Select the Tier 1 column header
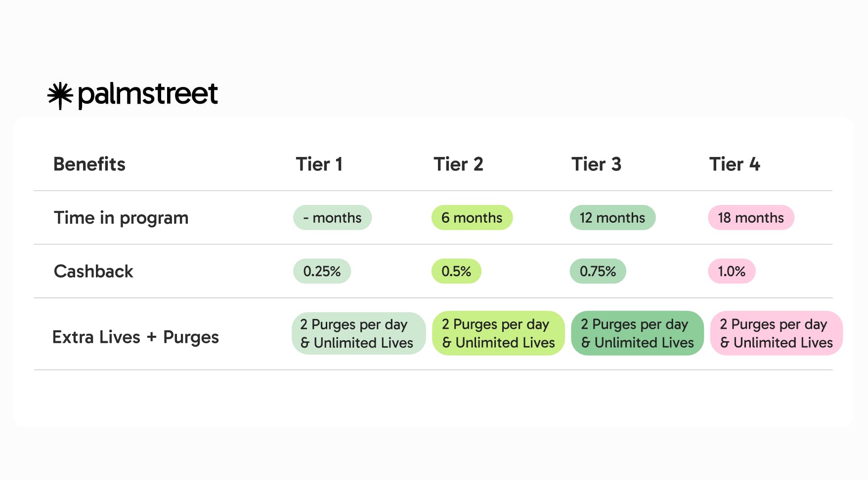This screenshot has width=868, height=480. coord(319,164)
